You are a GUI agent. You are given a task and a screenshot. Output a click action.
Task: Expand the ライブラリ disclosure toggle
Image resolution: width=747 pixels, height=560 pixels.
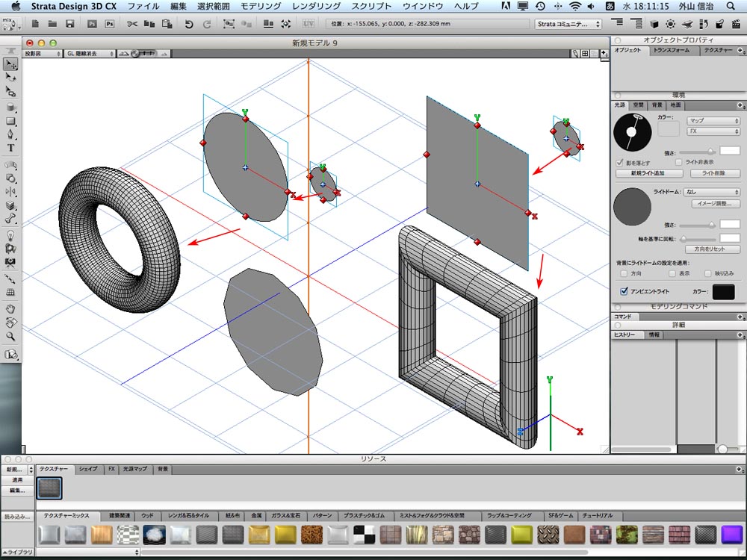[x=18, y=552]
